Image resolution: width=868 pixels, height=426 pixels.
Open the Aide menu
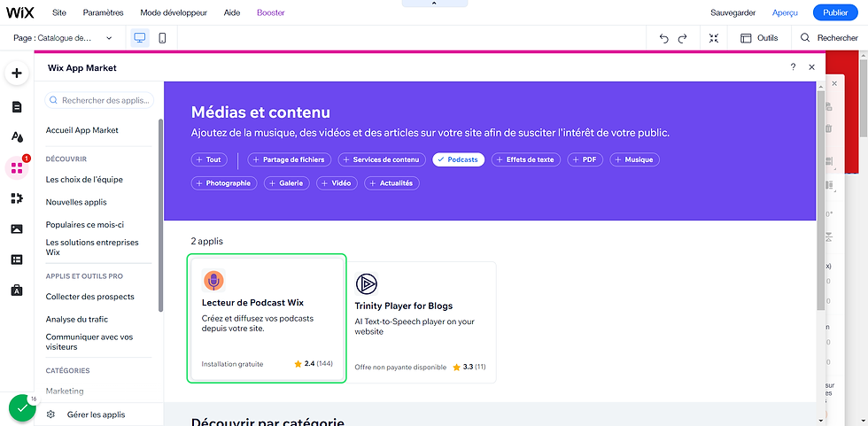tap(232, 12)
